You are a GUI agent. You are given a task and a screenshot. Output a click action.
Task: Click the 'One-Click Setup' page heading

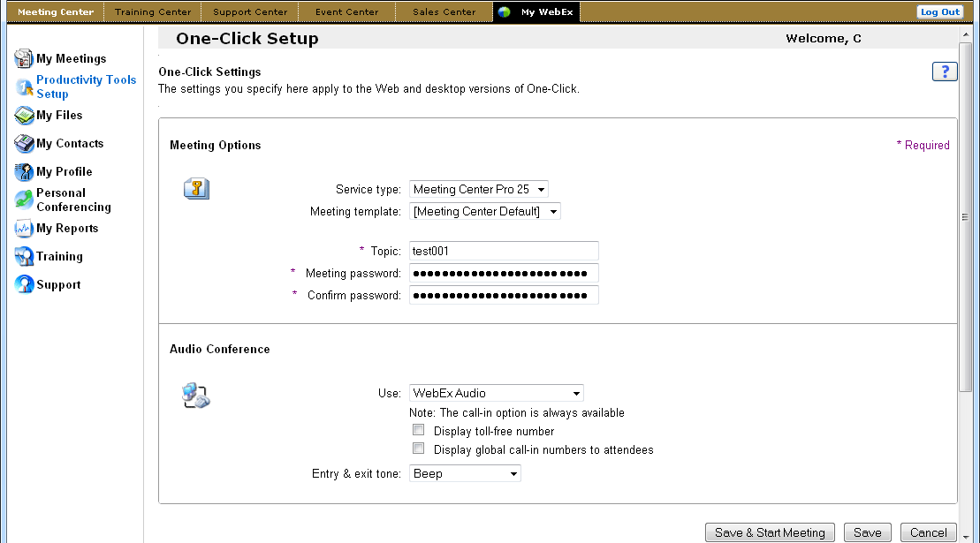click(x=247, y=39)
